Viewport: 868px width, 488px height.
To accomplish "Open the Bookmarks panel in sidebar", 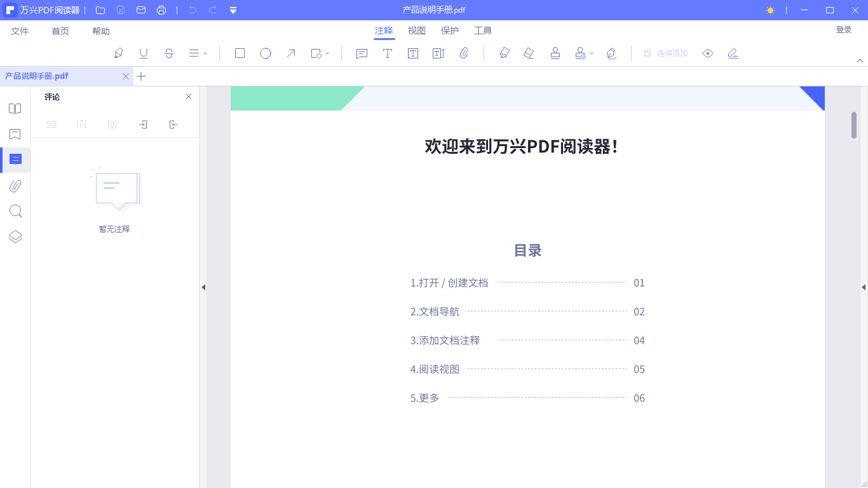I will [x=15, y=134].
